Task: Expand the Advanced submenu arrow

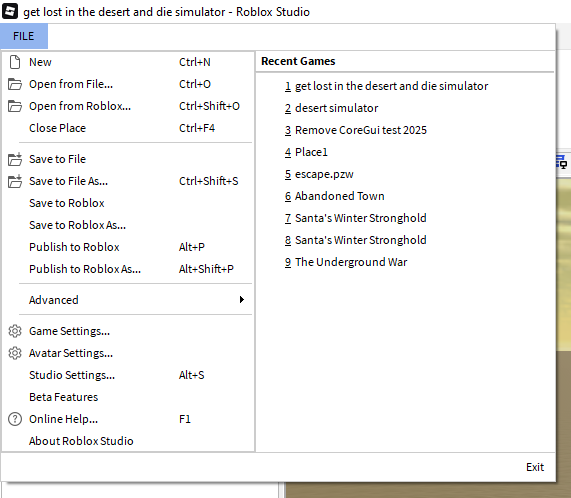Action: 242,300
